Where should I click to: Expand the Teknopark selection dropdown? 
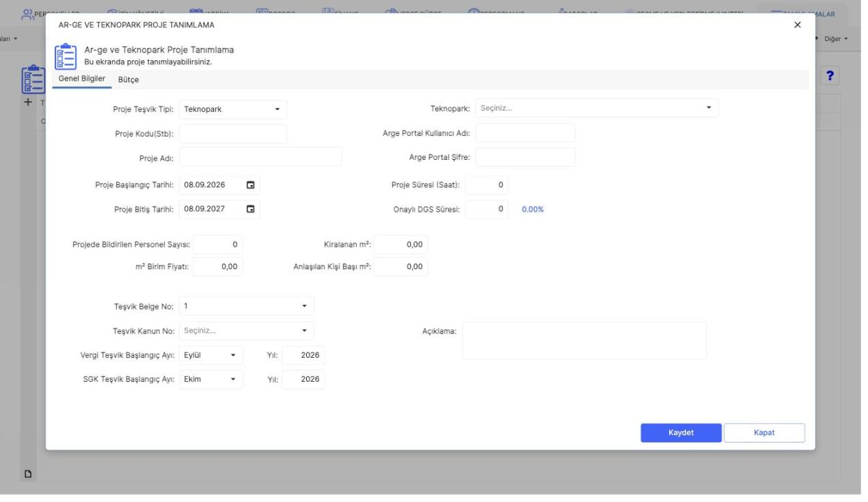tap(597, 108)
